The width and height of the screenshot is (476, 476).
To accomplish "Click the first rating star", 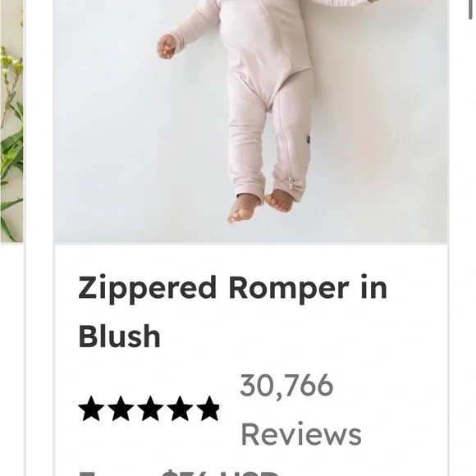I will (91, 409).
